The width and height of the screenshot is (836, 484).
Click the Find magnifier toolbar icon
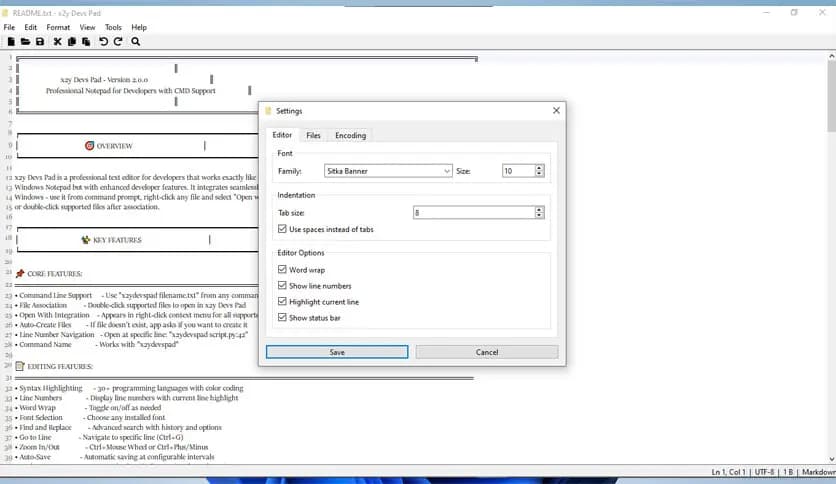pyautogui.click(x=135, y=42)
